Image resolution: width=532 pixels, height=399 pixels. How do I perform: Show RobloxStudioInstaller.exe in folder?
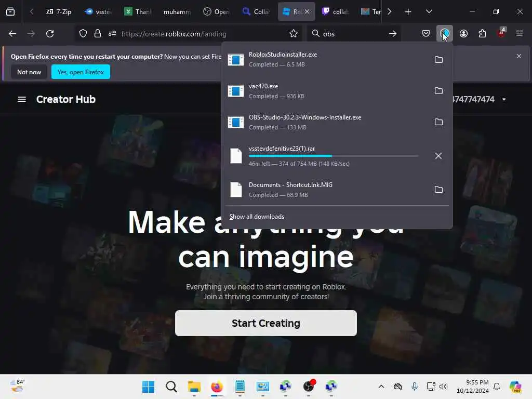coord(438,60)
